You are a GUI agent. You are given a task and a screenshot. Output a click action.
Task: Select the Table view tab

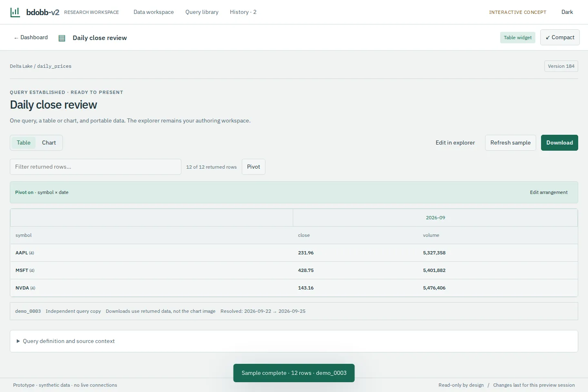click(24, 143)
